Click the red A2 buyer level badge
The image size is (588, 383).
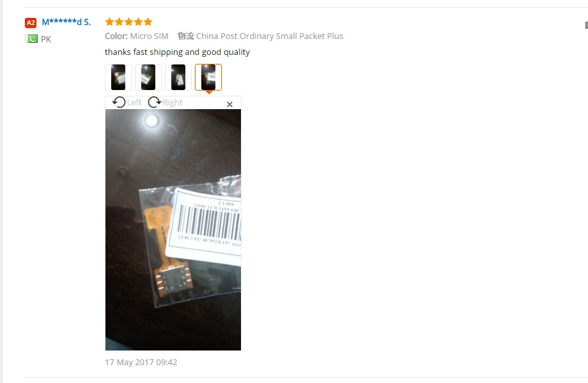(x=31, y=23)
